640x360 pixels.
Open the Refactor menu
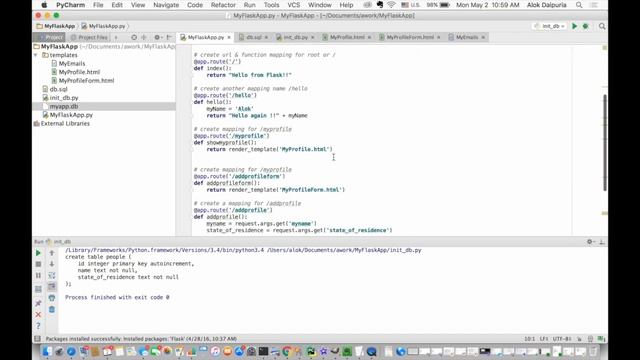tap(223, 5)
